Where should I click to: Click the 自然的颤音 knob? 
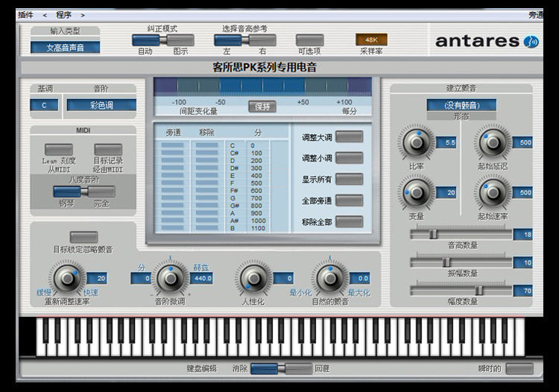pos(330,279)
